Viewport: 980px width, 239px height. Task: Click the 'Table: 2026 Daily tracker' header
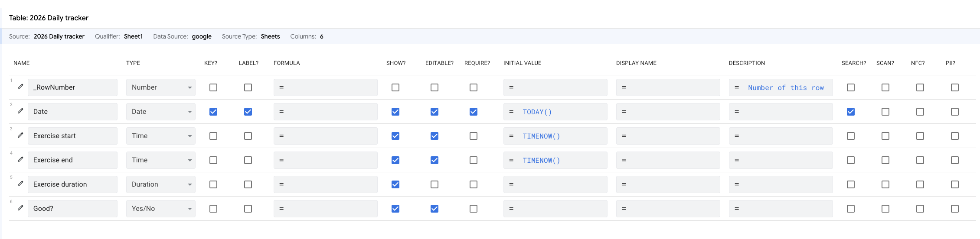[x=49, y=18]
